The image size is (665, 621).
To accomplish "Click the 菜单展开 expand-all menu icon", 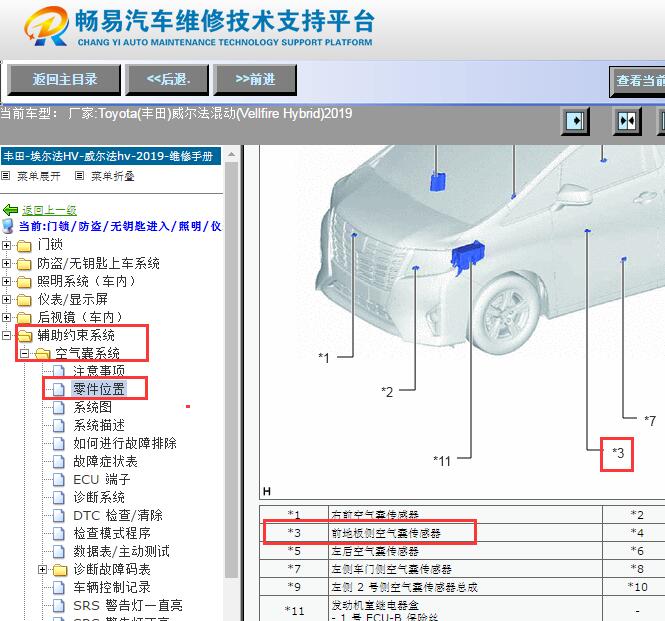I will [6, 176].
